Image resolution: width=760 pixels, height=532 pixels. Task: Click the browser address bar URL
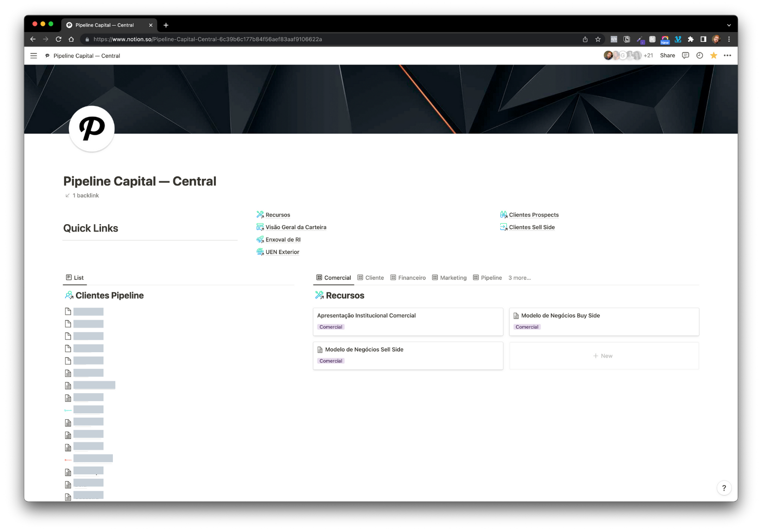point(207,39)
